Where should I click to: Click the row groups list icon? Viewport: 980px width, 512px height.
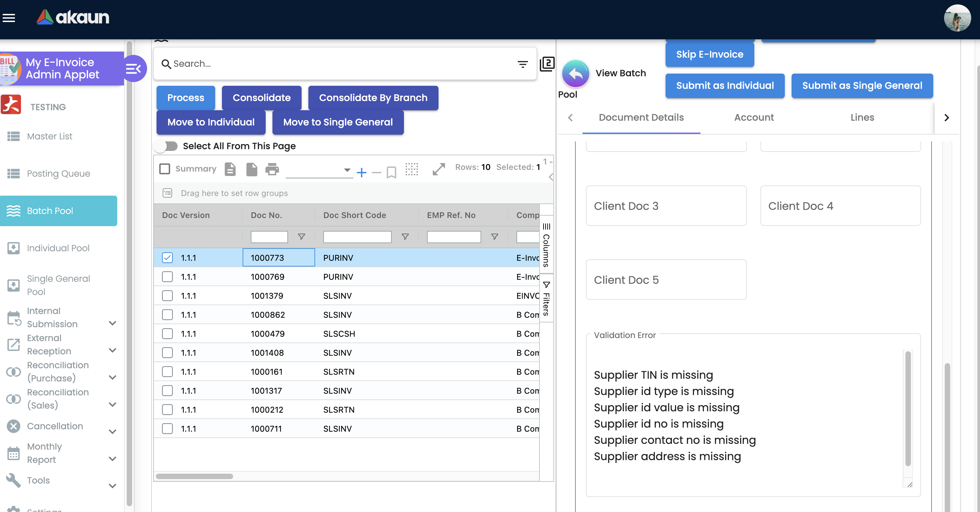pos(167,193)
